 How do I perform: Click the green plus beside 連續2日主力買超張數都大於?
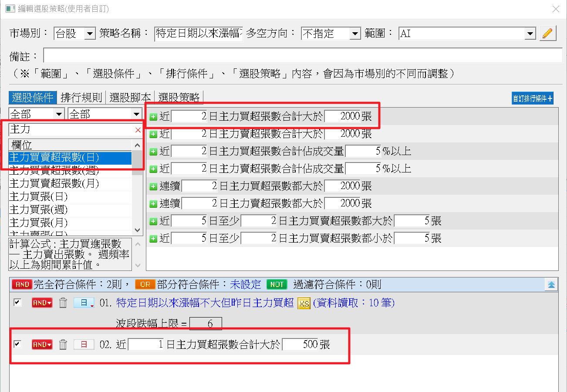[x=153, y=186]
